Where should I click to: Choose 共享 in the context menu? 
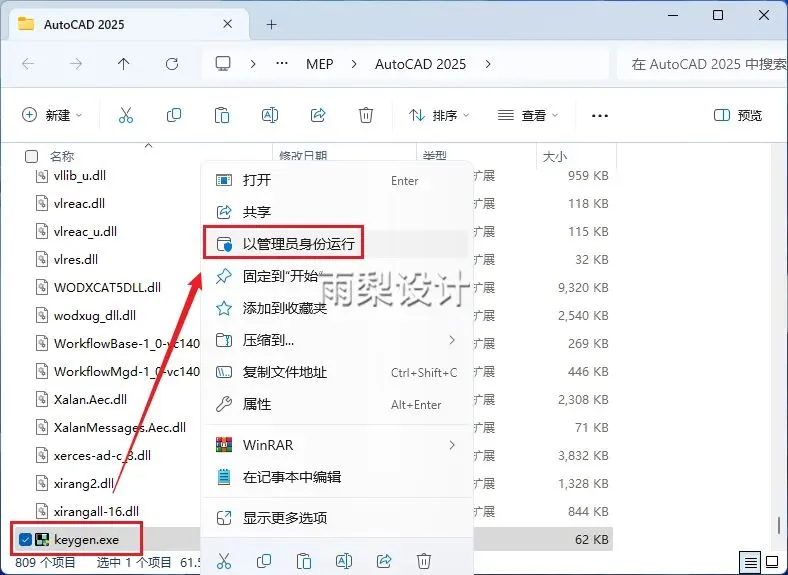click(x=337, y=212)
